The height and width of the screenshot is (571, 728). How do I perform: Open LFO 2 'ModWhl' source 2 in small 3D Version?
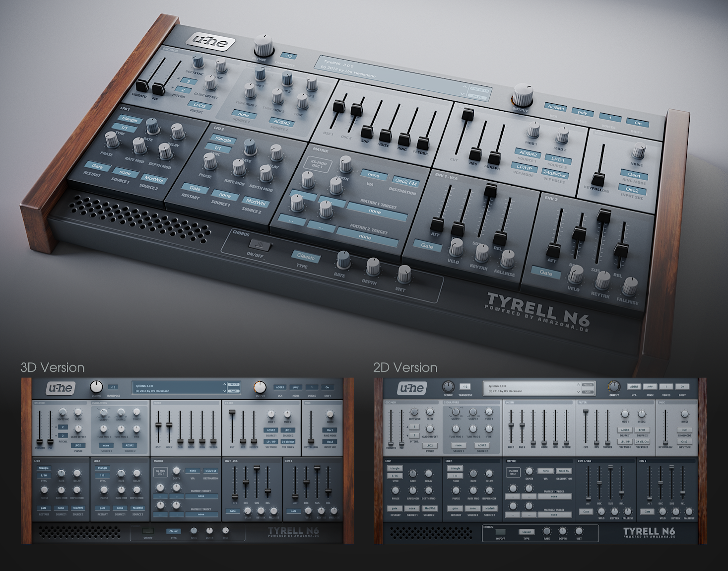pyautogui.click(x=138, y=508)
